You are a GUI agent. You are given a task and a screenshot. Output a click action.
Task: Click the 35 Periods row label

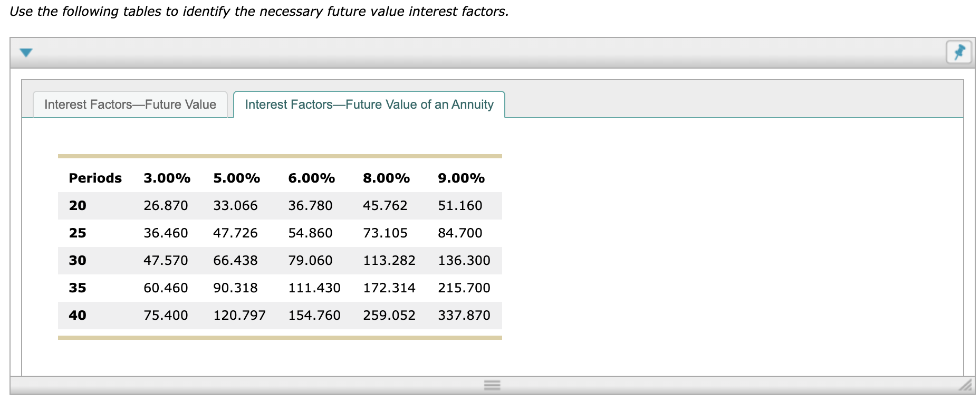coord(78,288)
